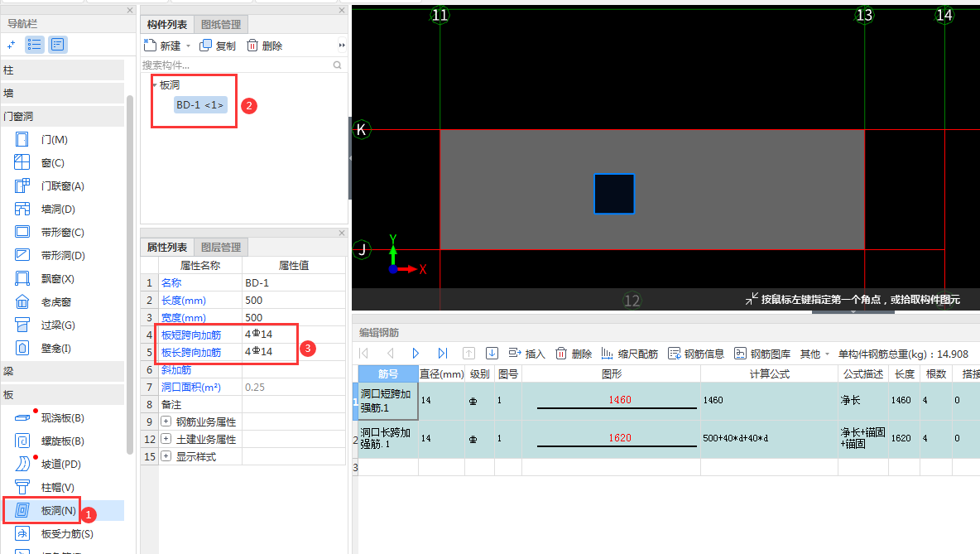Switch to the 图纸管理 tab
The image size is (980, 554).
tap(221, 24)
